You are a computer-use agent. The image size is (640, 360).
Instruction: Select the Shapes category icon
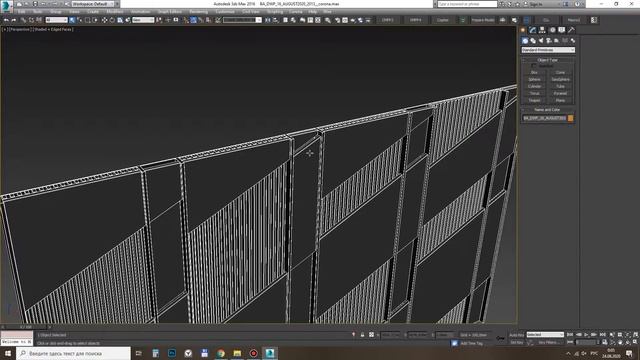pos(533,41)
